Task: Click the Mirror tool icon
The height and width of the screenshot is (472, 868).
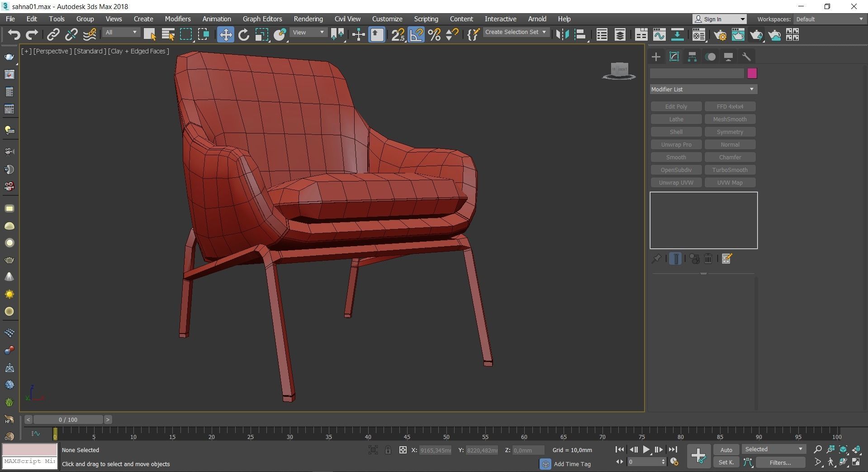Action: tap(562, 35)
